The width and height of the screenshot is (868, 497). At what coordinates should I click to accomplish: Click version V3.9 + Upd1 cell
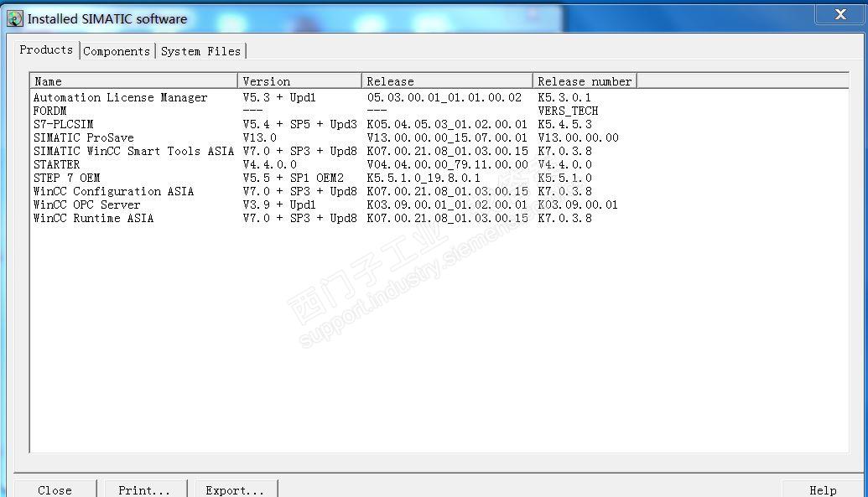coord(279,204)
